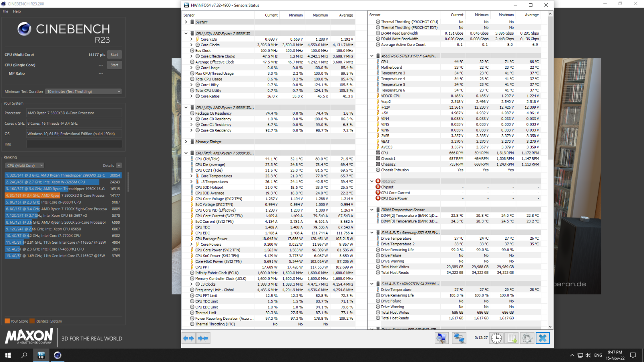The height and width of the screenshot is (362, 644).
Task: Expand the System sensor group
Action: pyautogui.click(x=186, y=22)
